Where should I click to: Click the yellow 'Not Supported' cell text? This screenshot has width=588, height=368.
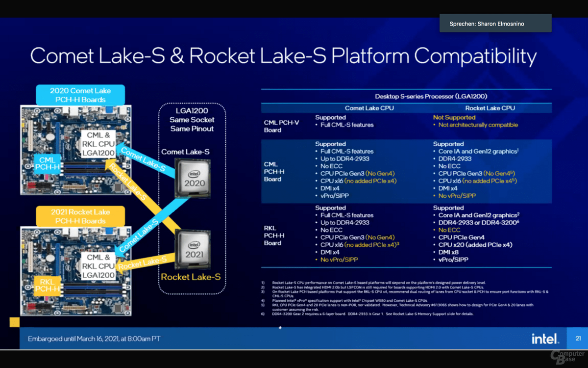[x=454, y=117]
